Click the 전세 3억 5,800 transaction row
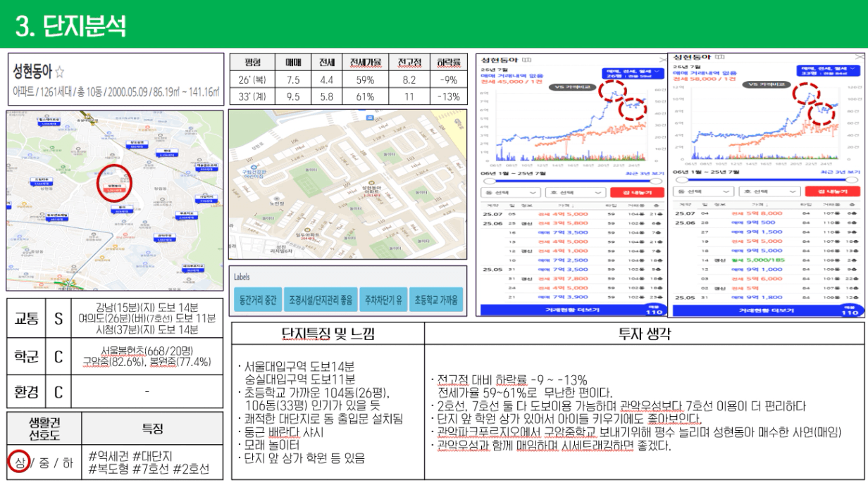This screenshot has height=485, width=868. pos(572,222)
